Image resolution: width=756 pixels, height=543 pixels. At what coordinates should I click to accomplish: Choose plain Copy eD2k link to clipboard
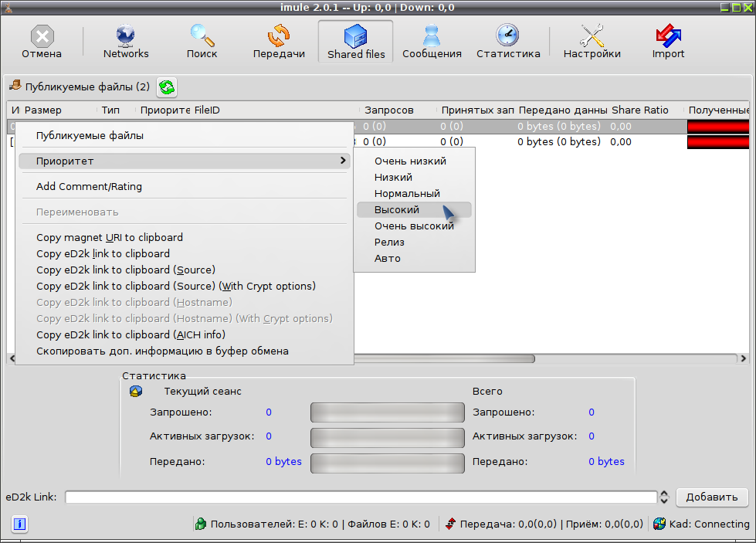point(185,253)
